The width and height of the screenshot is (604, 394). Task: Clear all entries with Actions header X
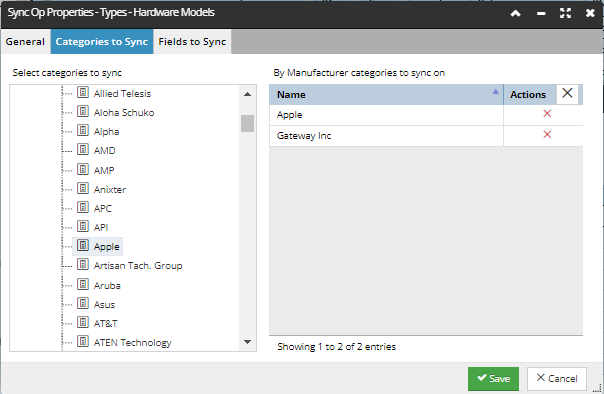567,94
